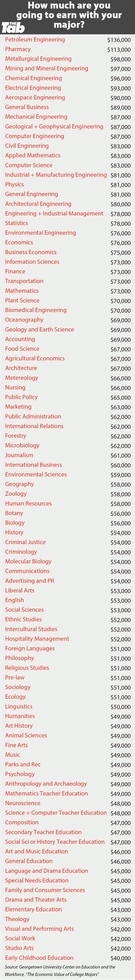135x980 pixels.
Task: Click the Pharmacy major label
Action: click(x=18, y=49)
